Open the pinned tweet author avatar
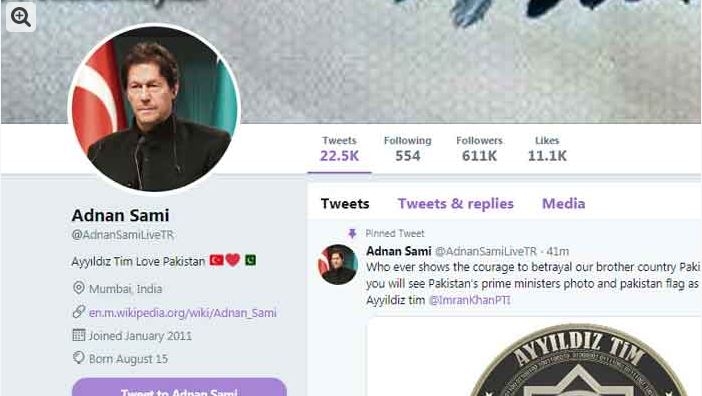702x396 pixels. (x=338, y=264)
